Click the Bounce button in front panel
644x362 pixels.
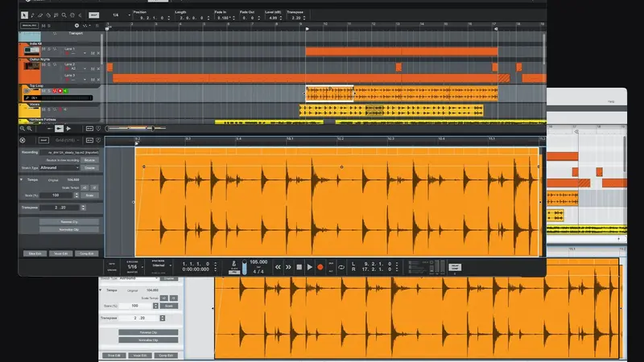pyautogui.click(x=89, y=160)
